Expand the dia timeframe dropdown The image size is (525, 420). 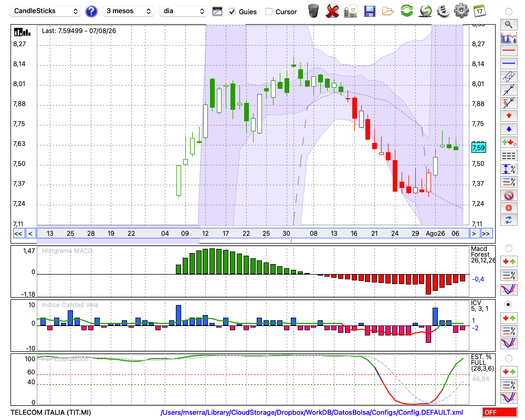[x=183, y=11]
